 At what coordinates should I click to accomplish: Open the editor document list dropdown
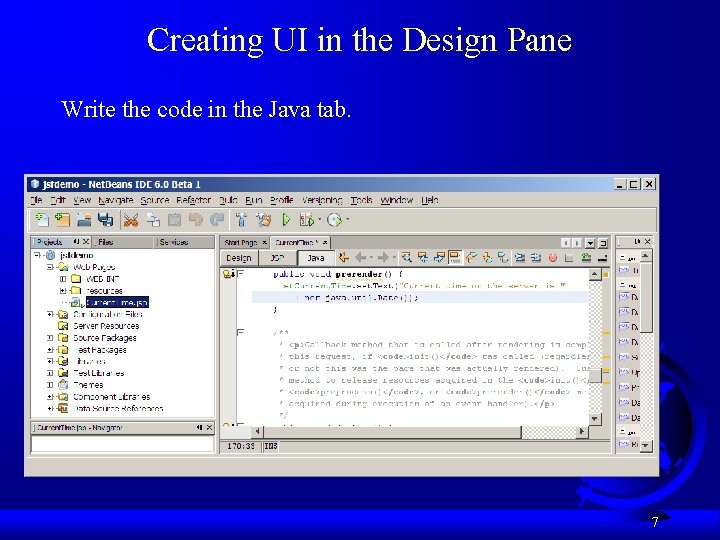tap(591, 242)
